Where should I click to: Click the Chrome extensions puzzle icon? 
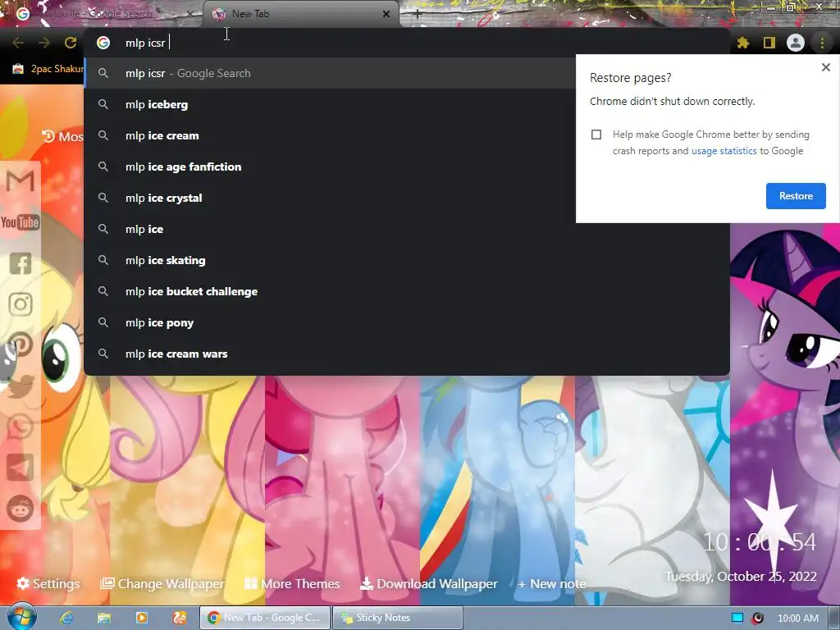[x=743, y=43]
